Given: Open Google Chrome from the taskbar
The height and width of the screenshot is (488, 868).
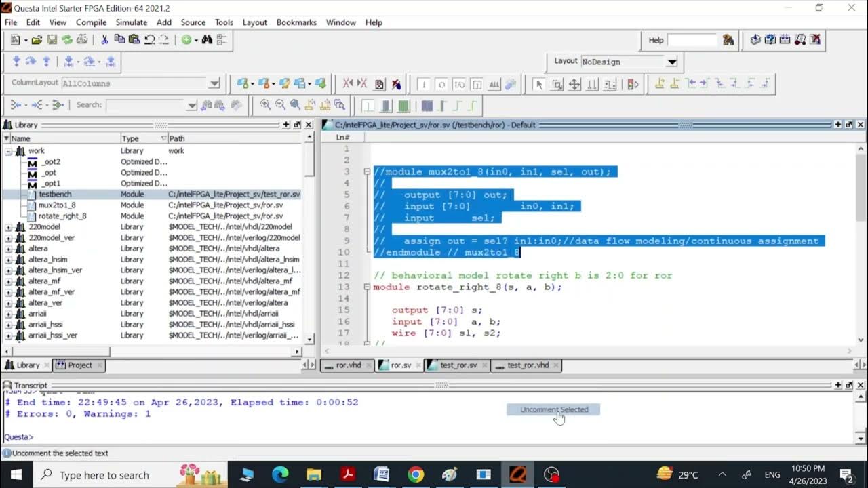Looking at the screenshot, I should [416, 474].
